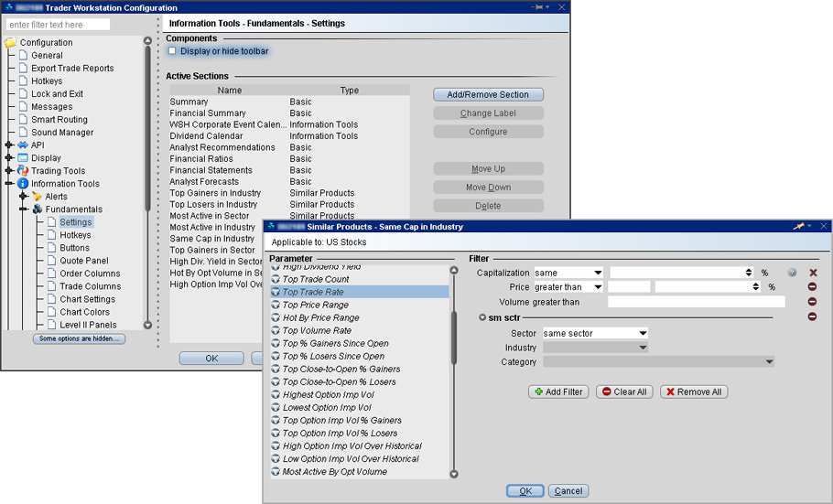The image size is (833, 504).
Task: Click 'Some options are hidden...' button
Action: [79, 338]
